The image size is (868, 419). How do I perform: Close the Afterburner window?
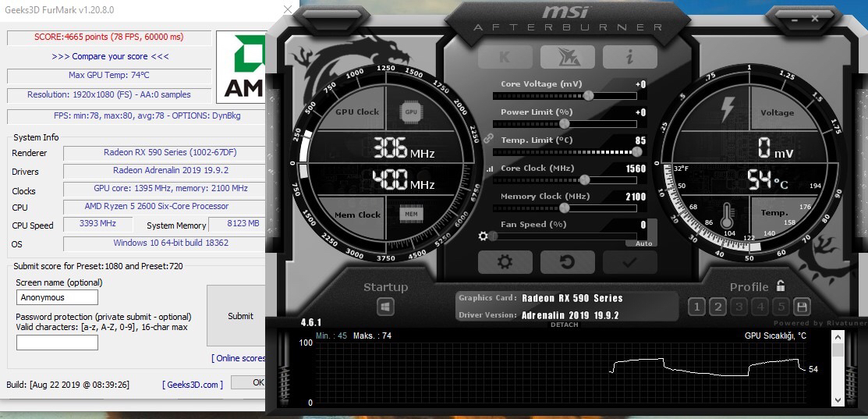tap(815, 19)
